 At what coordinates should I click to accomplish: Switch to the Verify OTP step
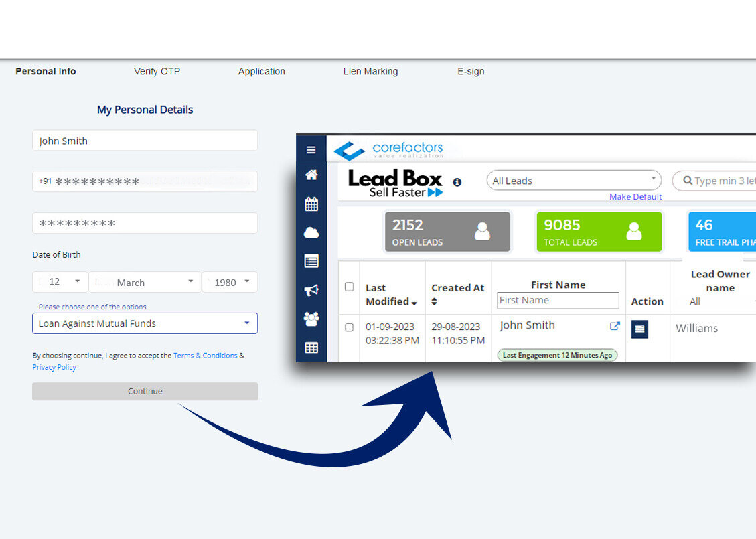(x=157, y=72)
